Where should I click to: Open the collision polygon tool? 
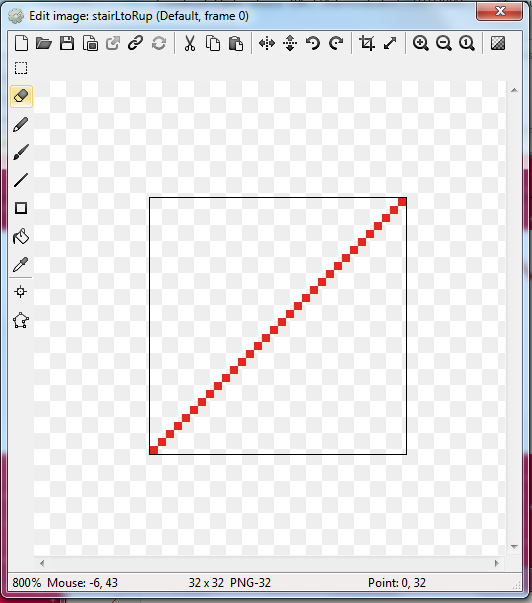coord(21,320)
